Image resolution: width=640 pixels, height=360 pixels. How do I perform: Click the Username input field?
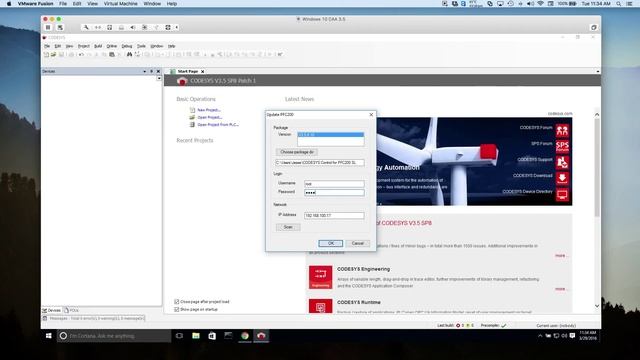pos(334,184)
